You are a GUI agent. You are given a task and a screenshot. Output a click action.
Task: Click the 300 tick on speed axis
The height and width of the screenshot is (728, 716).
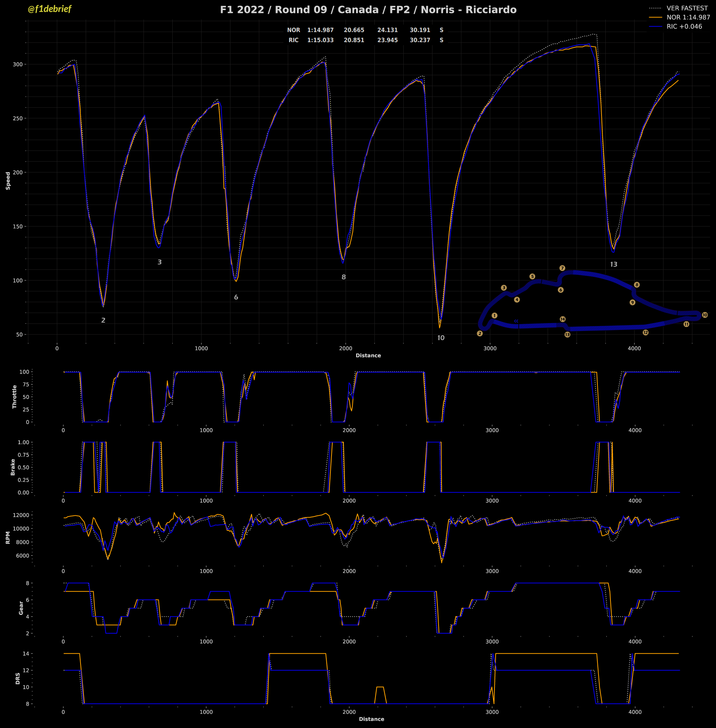(18, 64)
